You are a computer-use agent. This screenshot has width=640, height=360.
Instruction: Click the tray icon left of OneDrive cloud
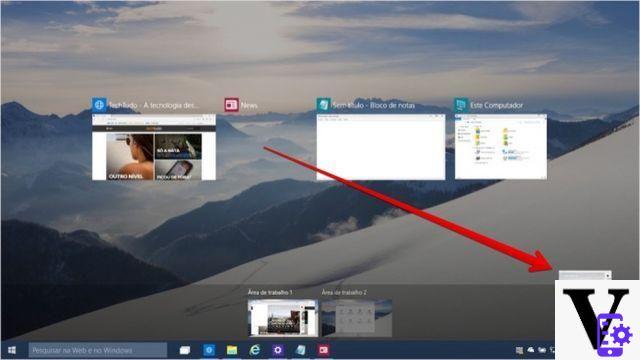pos(519,350)
